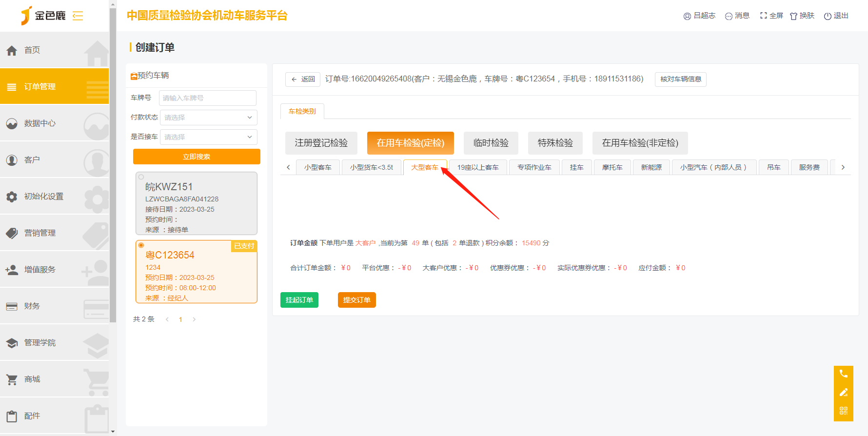Click the skin change shirt icon

(793, 16)
